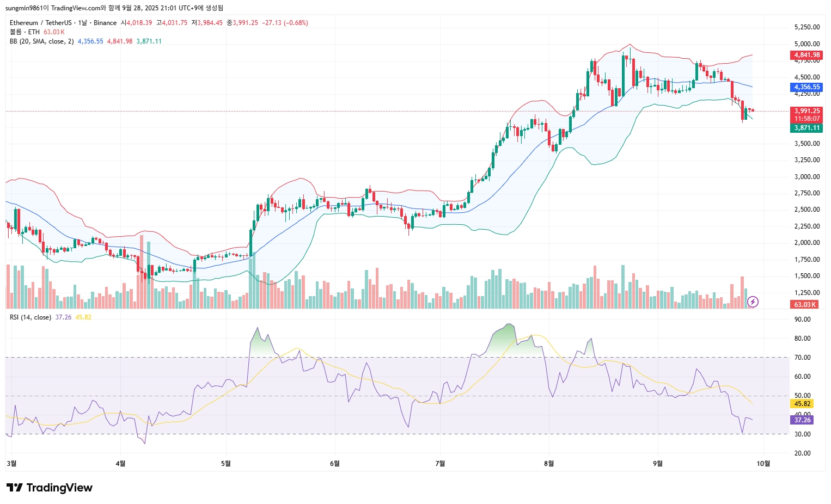This screenshot has height=504, width=831.
Task: Select the RSI (14, close) indicator legend
Action: [x=30, y=317]
